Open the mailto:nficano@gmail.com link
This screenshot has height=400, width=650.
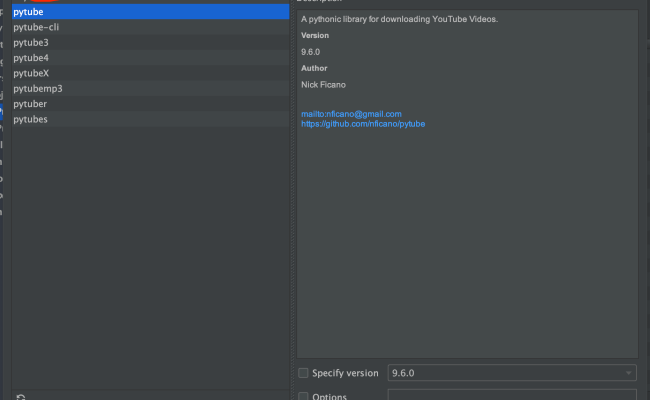tap(351, 114)
